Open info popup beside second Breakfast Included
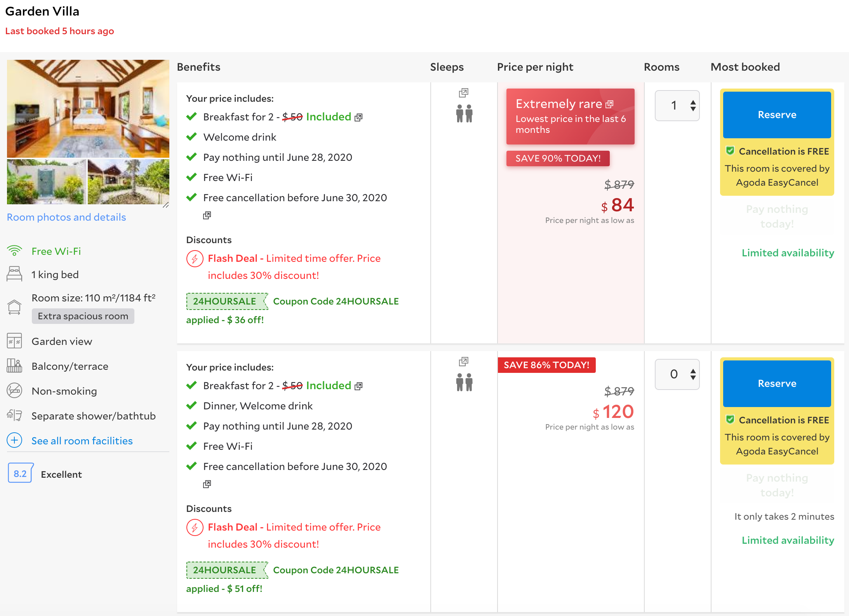The width and height of the screenshot is (849, 616). tap(358, 386)
